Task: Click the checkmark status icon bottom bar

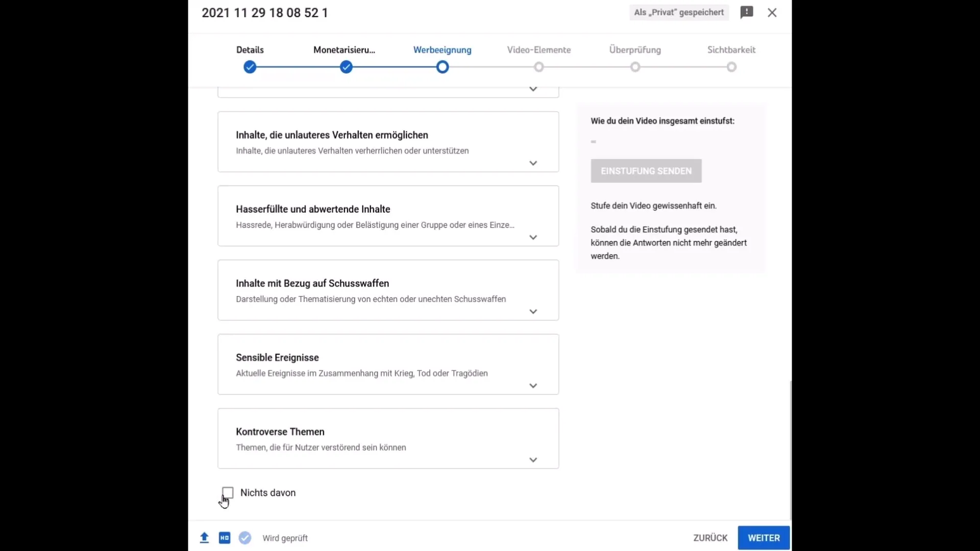Action: 245,538
